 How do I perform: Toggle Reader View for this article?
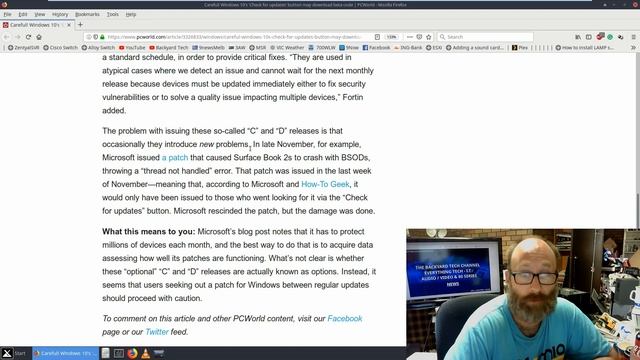[x=377, y=37]
